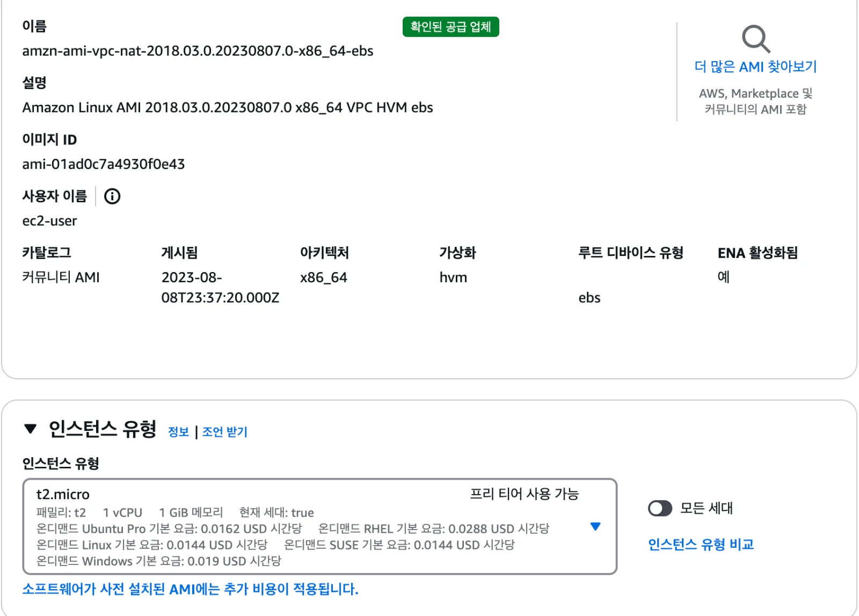Click the 소프트웨어가 사전 설치된 AMI 추가 비용 link
The image size is (859, 616).
pos(190,589)
